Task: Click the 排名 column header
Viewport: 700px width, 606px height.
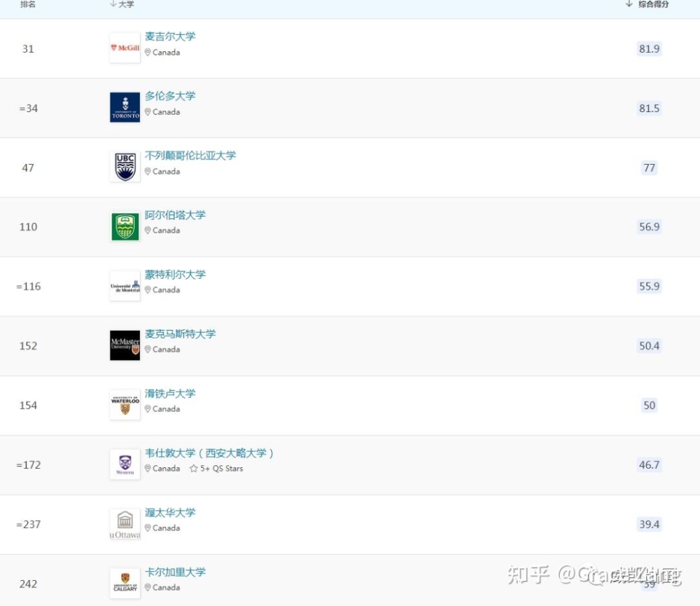Action: pos(28,4)
